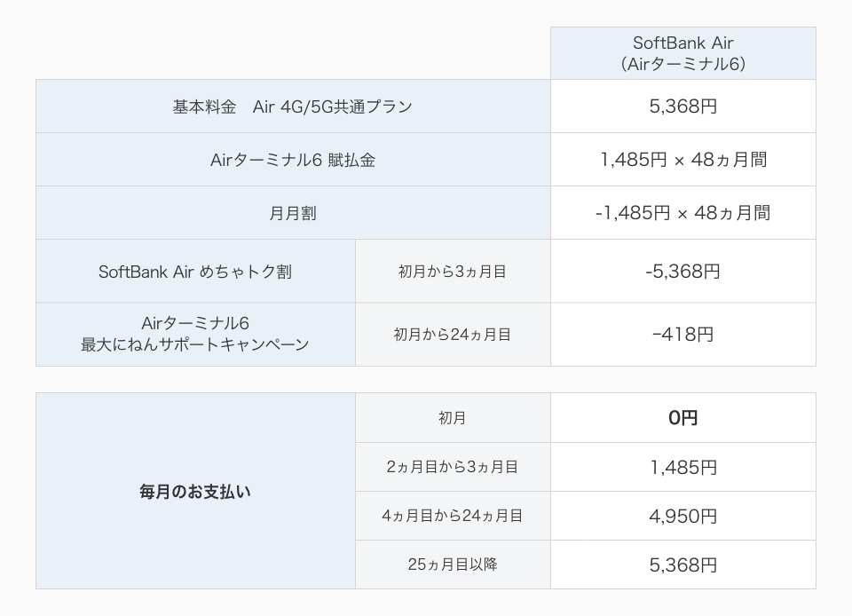Viewport: 852px width, 616px height.
Task: Click the 5,368円 payment for 25ヵ月目以降
Action: pyautogui.click(x=682, y=565)
